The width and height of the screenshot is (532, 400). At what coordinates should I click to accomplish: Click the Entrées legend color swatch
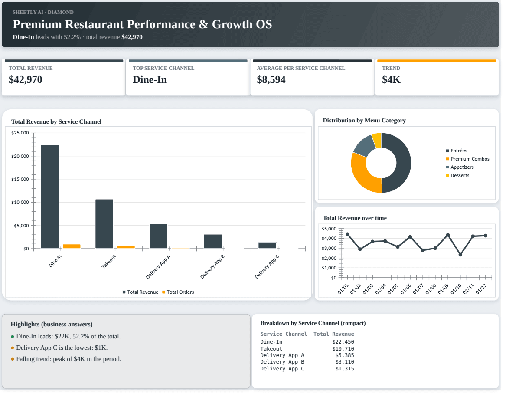pos(447,151)
